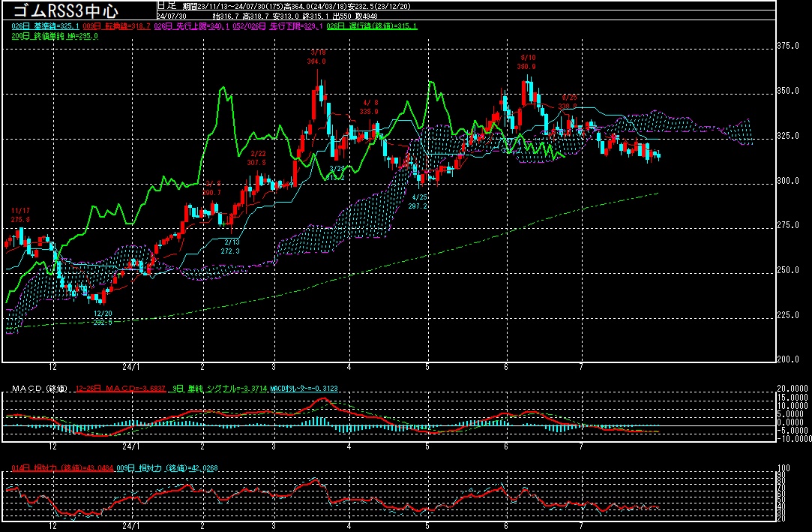812x532 pixels.
Task: Select the 日足 daily timeframe label
Action: click(166, 6)
